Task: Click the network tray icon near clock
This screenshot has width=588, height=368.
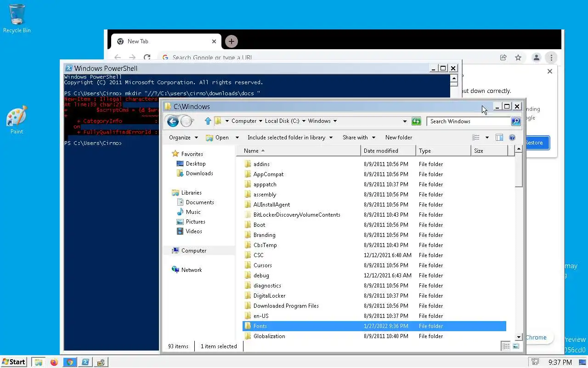Action: (535, 362)
